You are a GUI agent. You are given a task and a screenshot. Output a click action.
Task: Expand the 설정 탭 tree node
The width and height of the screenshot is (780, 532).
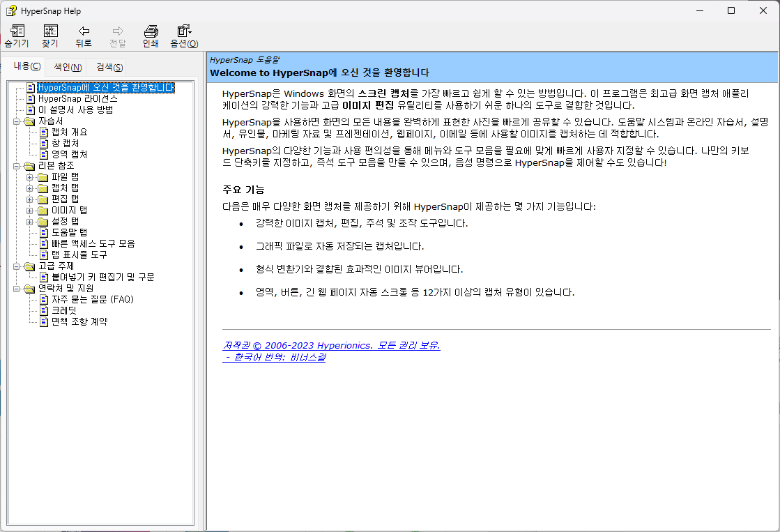(30, 222)
